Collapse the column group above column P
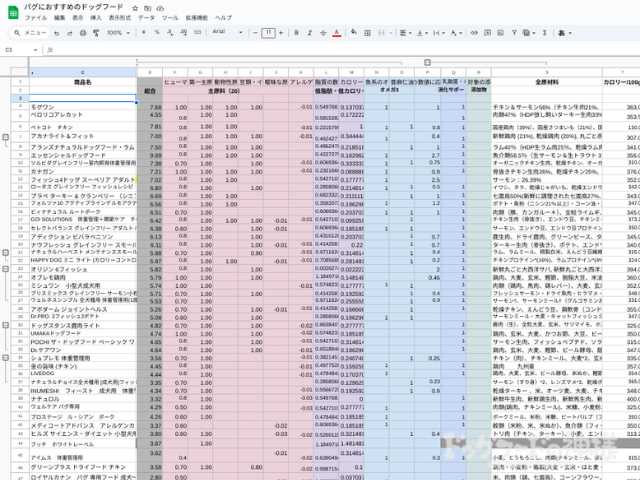The height and width of the screenshot is (480, 640). pyautogui.click(x=427, y=62)
